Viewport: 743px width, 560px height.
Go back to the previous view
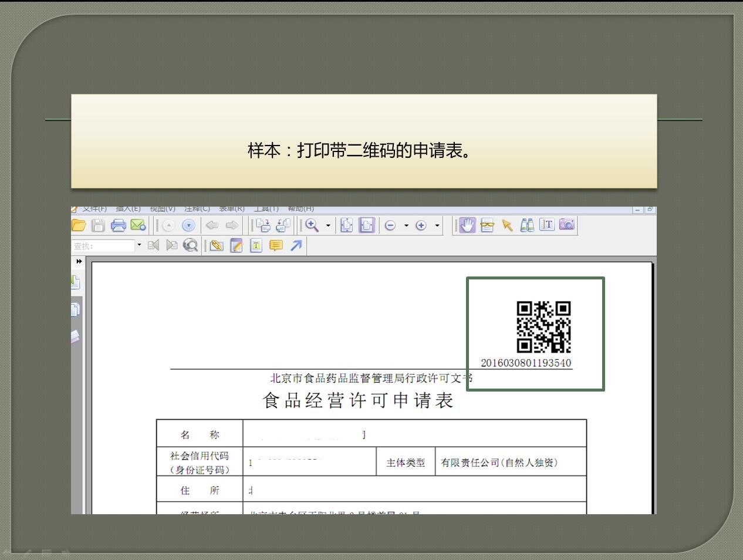tap(212, 225)
